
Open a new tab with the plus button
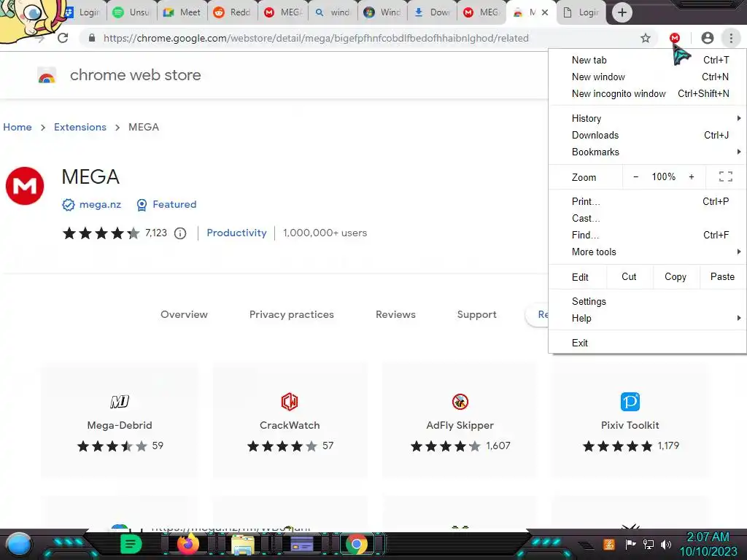click(x=622, y=12)
